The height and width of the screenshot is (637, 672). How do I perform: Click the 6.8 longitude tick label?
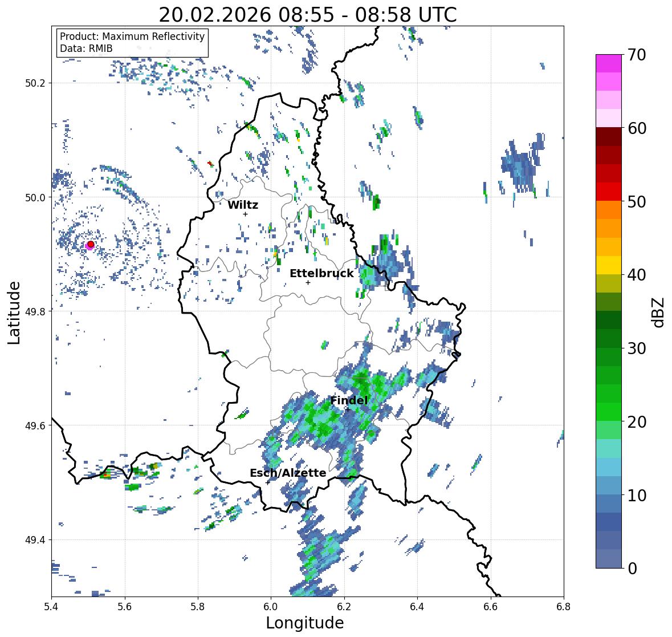(564, 607)
